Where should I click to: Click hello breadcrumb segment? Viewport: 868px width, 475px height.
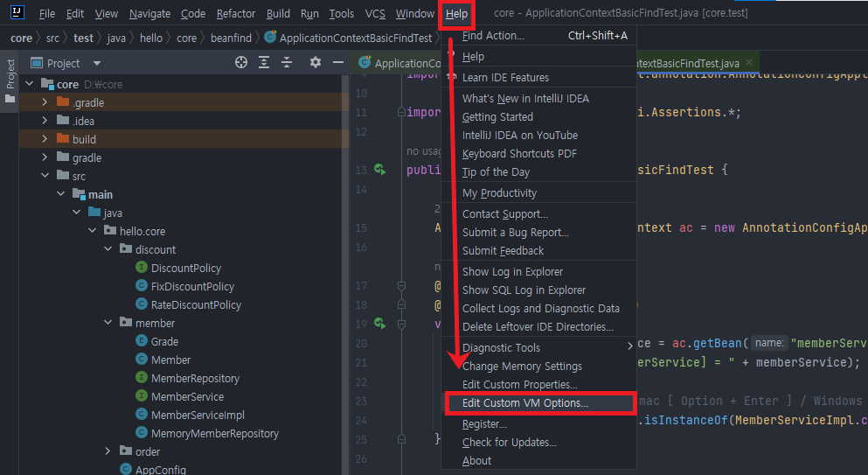(151, 38)
